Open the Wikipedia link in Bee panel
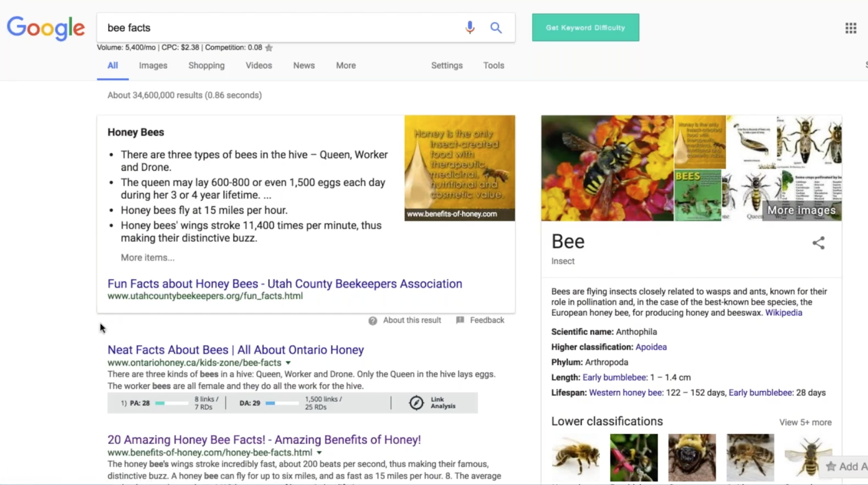 (783, 313)
